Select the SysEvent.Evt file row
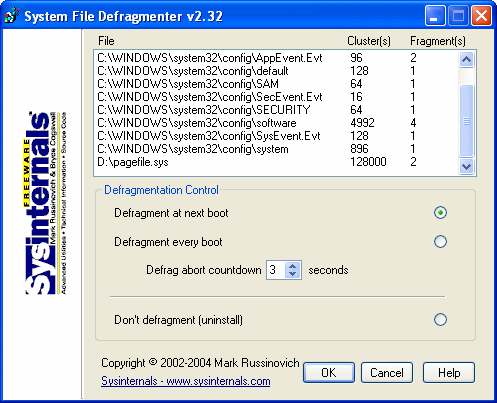Image resolution: width=497 pixels, height=403 pixels. (x=276, y=136)
